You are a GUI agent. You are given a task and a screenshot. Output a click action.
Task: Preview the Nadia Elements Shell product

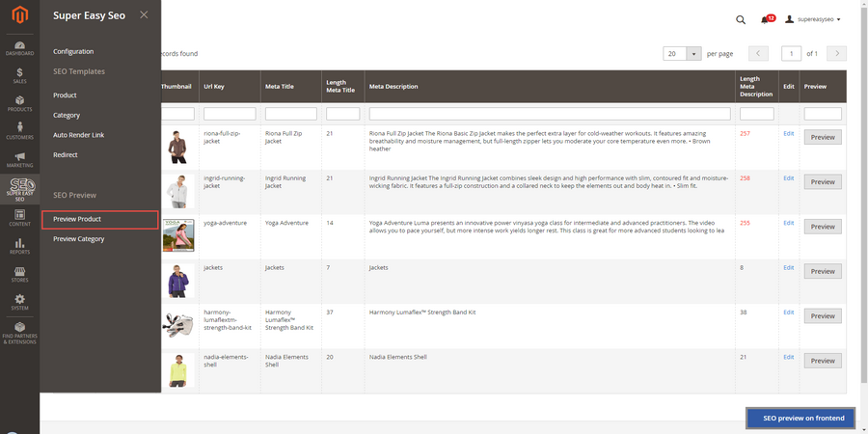[x=823, y=361]
